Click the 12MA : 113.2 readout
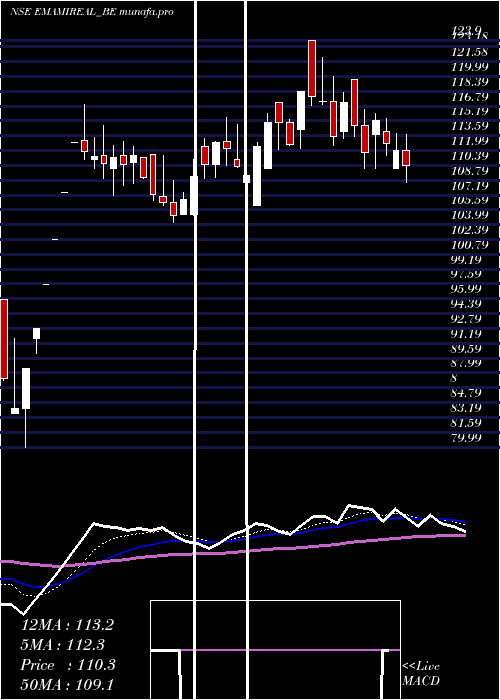Screen dimensions: 500x700 click(67, 625)
